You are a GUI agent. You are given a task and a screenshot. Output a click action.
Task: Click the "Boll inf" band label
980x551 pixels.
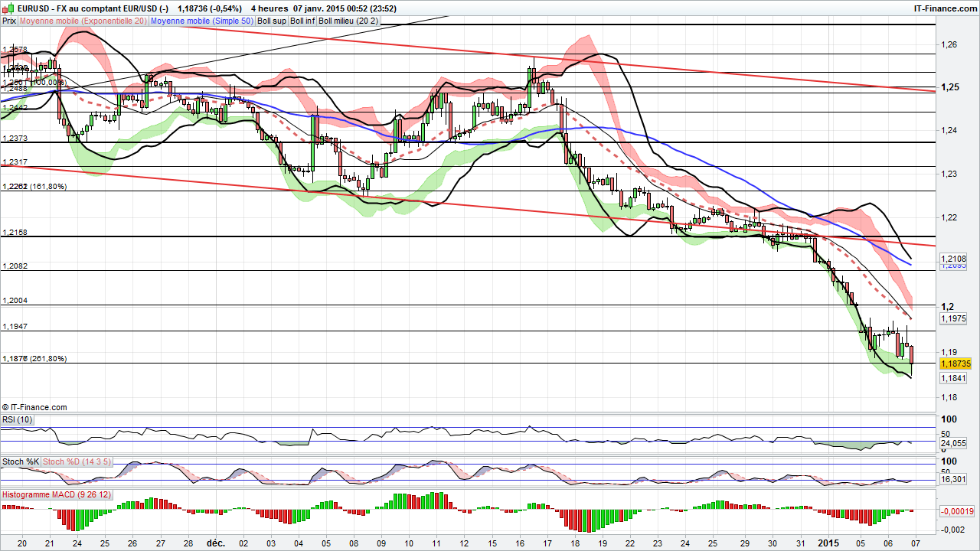(x=300, y=21)
